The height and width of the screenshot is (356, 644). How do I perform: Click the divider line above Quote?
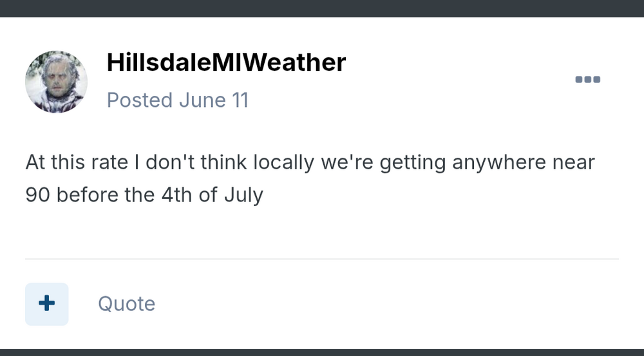[322, 259]
